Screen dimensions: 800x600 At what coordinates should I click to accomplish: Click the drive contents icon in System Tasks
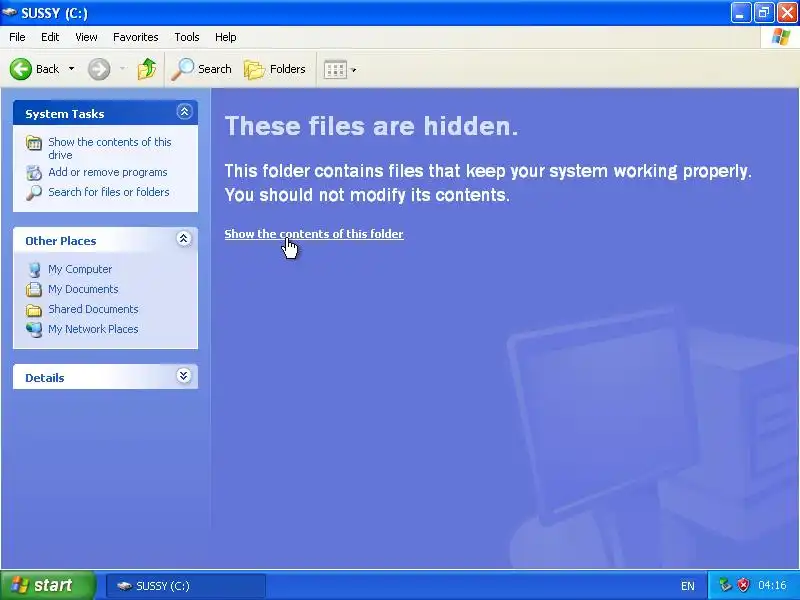(x=34, y=143)
